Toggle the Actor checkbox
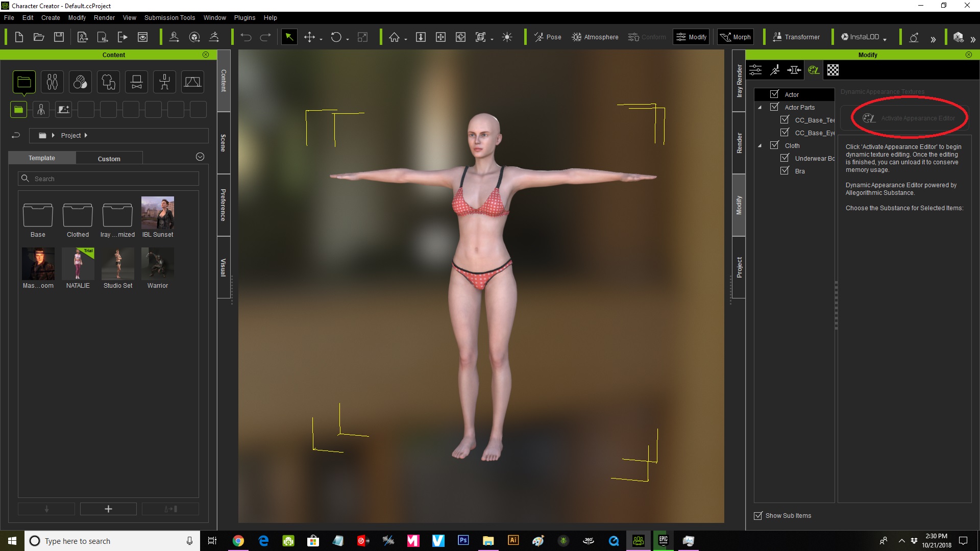980x551 pixels. click(774, 94)
